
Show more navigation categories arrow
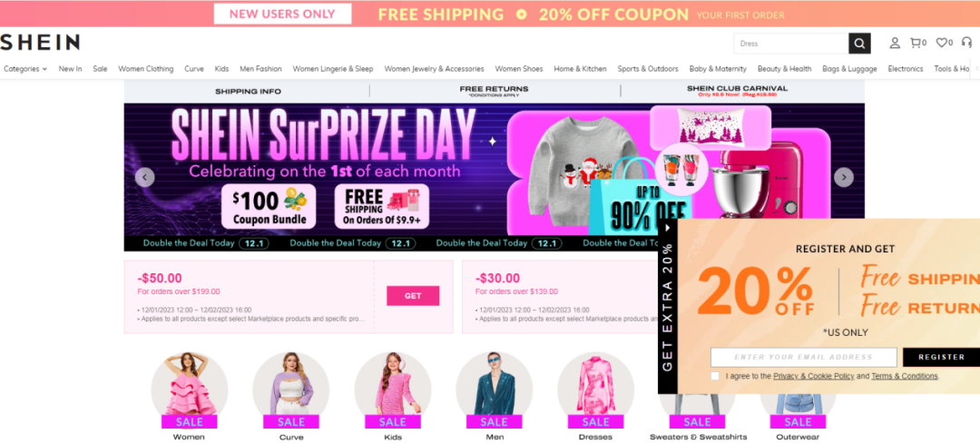pyautogui.click(x=975, y=69)
